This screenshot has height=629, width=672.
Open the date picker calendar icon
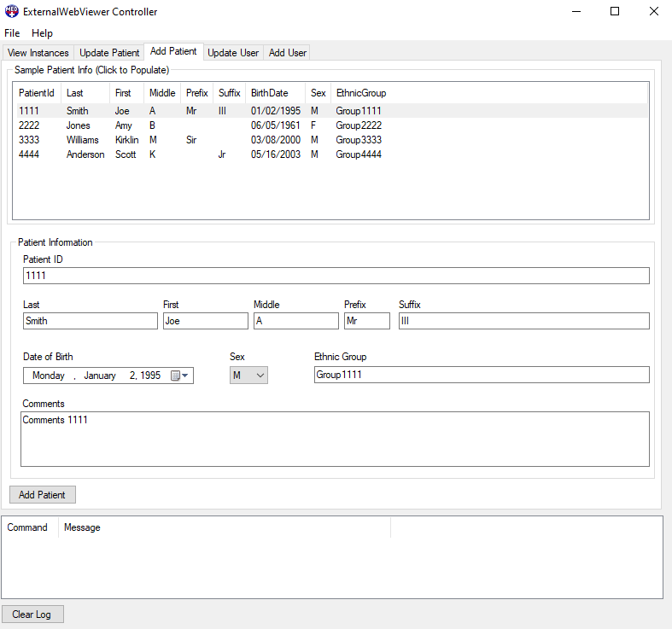(179, 376)
